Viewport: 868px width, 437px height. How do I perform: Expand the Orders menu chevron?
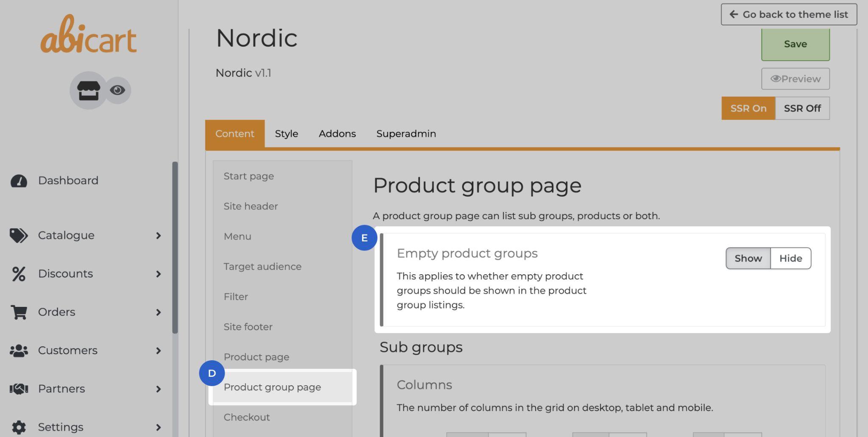pos(159,312)
